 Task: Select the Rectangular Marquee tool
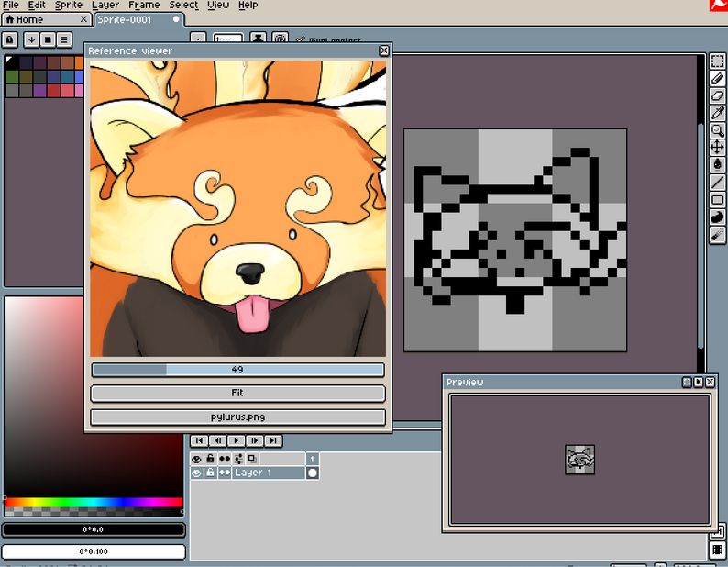pyautogui.click(x=717, y=61)
